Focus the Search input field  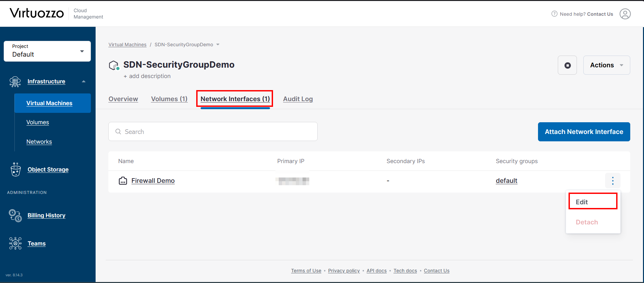(x=213, y=132)
